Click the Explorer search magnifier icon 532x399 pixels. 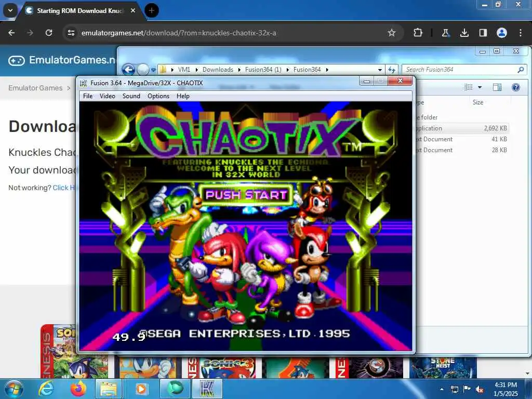[521, 70]
